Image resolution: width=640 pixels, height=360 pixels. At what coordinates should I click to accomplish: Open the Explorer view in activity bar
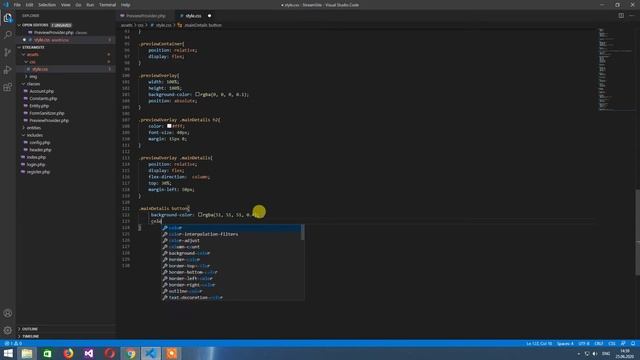pyautogui.click(x=8, y=18)
